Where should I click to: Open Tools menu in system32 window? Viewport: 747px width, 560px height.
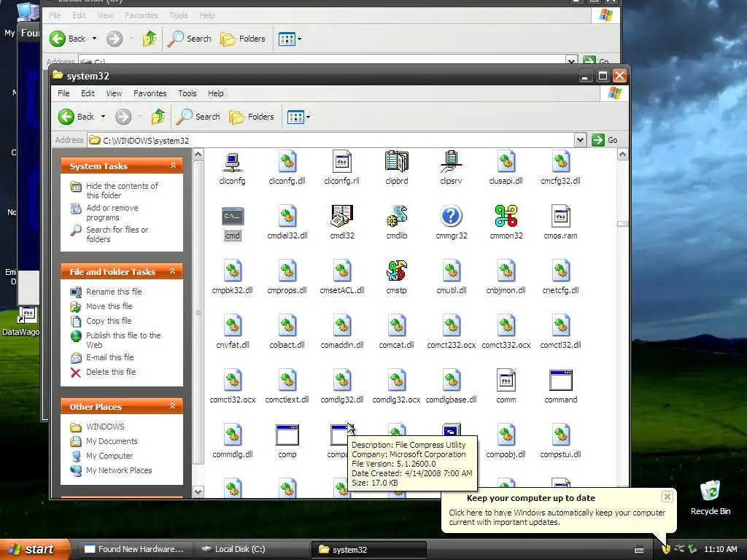point(187,93)
